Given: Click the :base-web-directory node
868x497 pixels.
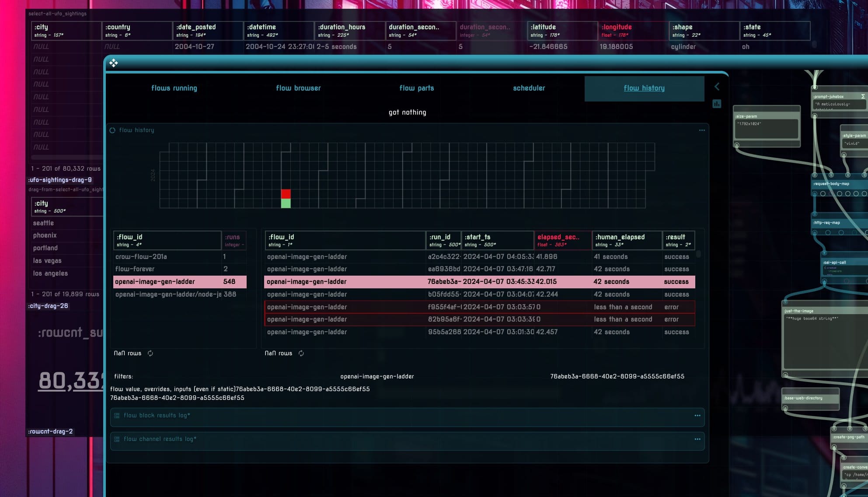Looking at the screenshot, I should coord(810,399).
